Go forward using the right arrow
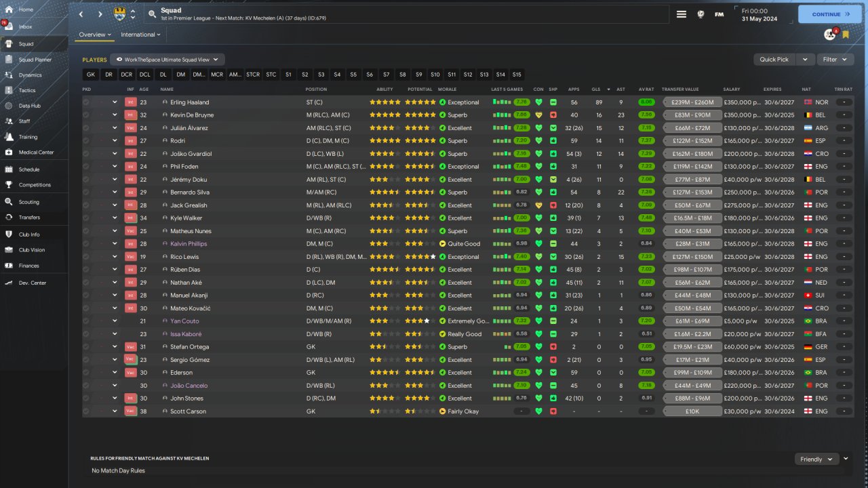The width and height of the screenshot is (868, 488). click(x=100, y=14)
